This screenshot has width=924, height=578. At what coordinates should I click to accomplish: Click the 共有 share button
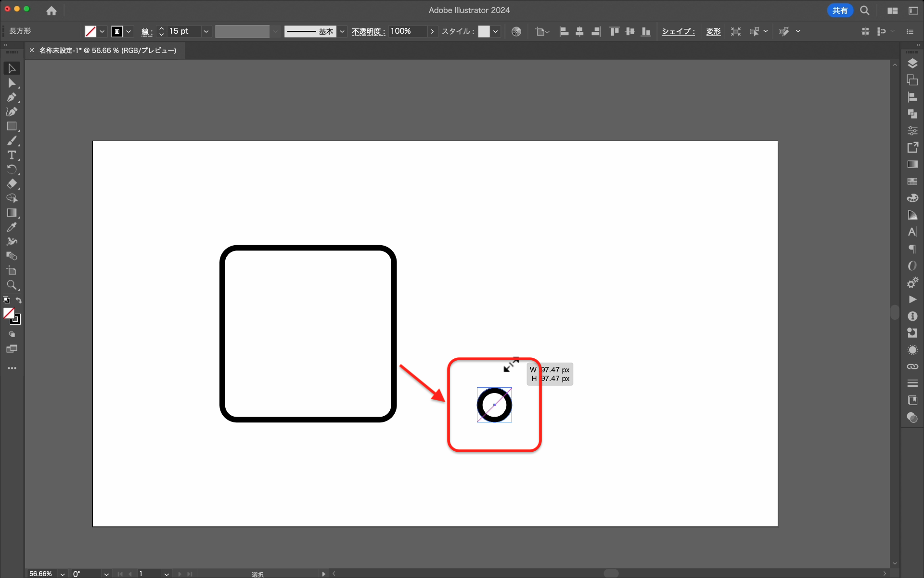tap(840, 10)
